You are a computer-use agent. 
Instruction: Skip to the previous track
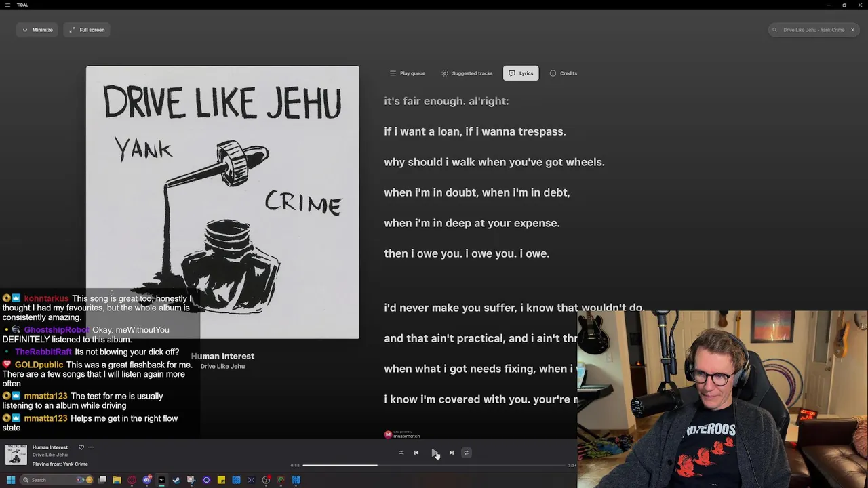[416, 453]
